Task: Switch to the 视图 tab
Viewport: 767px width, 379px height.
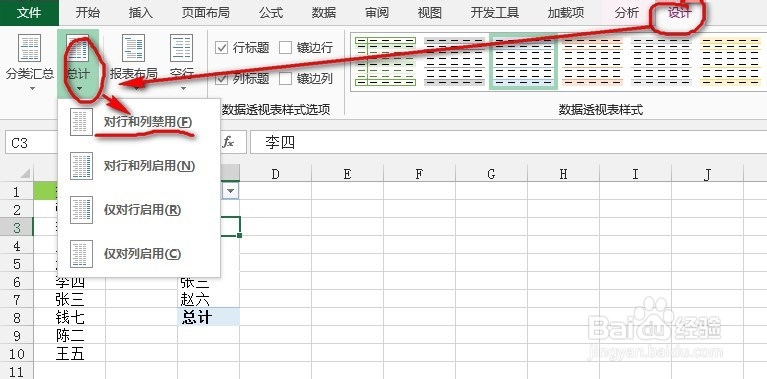Action: click(x=429, y=13)
